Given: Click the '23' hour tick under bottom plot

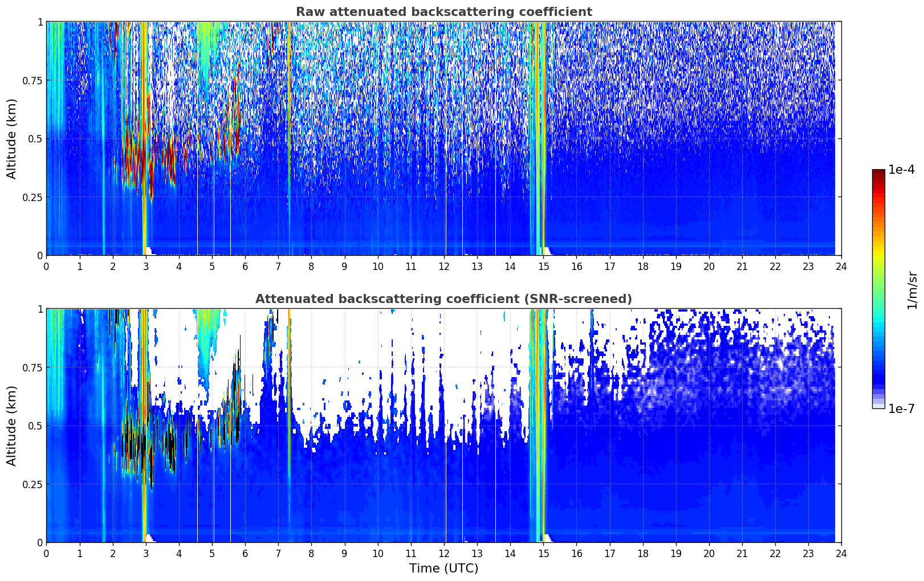Looking at the screenshot, I should coord(808,553).
